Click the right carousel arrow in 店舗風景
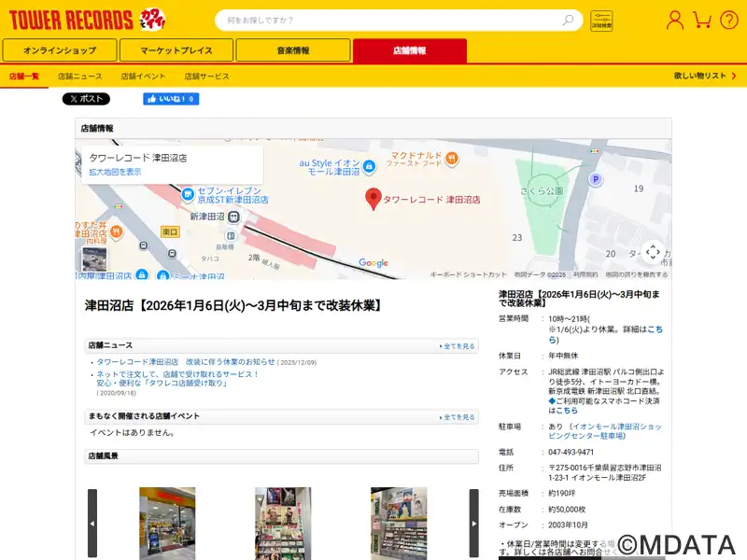747x560 pixels. [474, 523]
